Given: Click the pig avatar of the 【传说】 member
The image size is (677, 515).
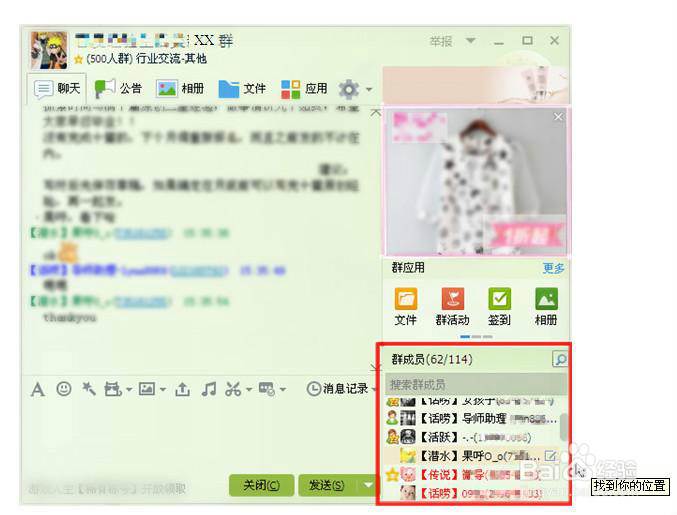Looking at the screenshot, I should tap(408, 475).
